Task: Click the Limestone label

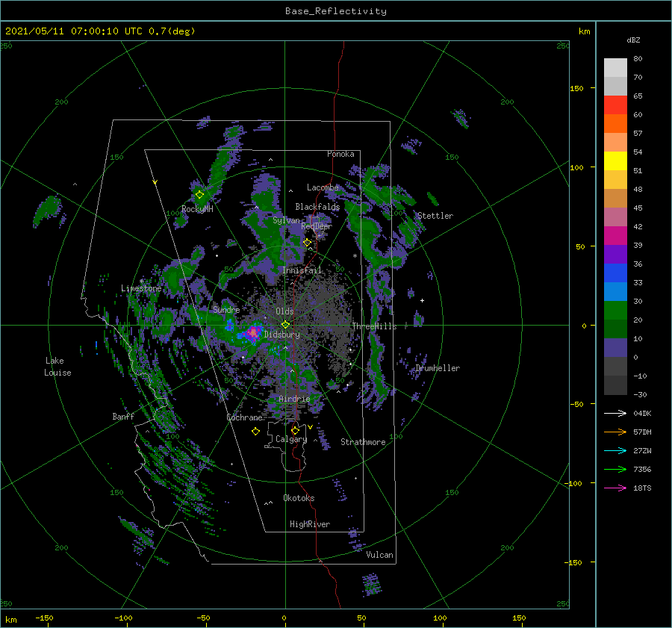Action: (141, 288)
